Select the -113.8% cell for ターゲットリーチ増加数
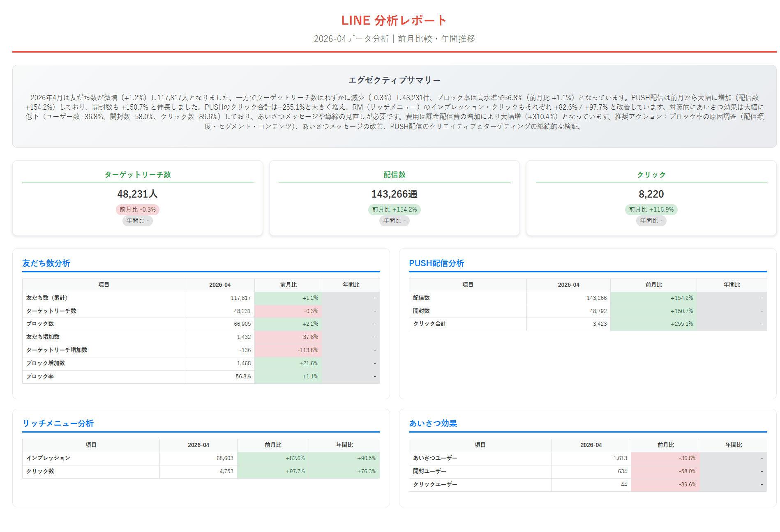 pos(288,350)
